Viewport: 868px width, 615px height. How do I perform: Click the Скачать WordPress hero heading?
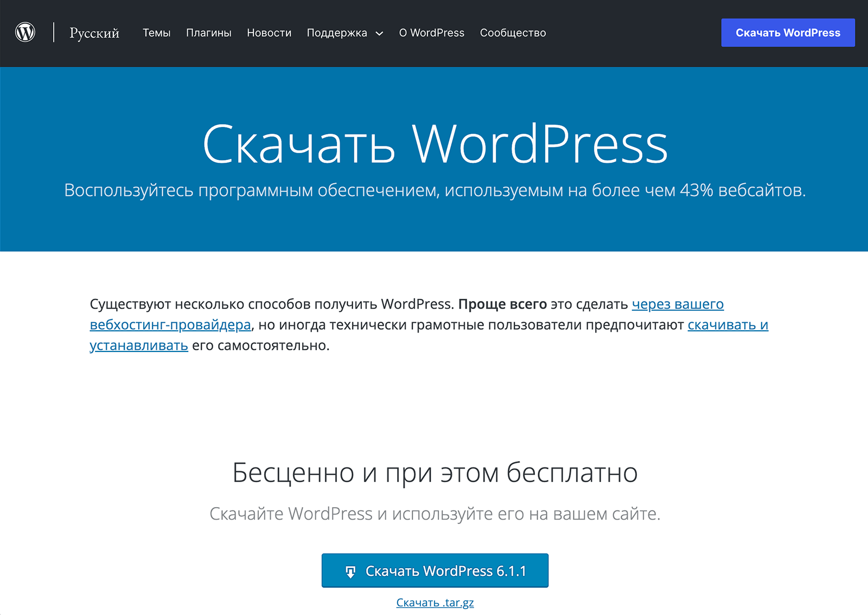pos(435,144)
